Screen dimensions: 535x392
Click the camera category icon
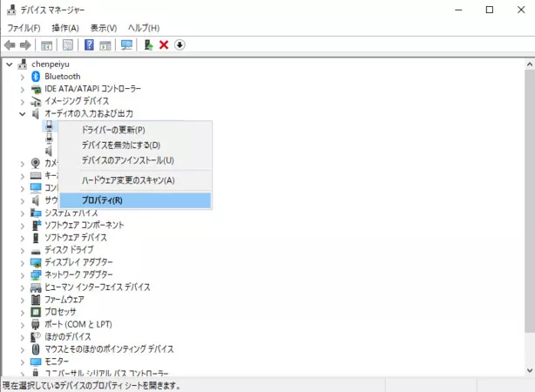point(36,164)
